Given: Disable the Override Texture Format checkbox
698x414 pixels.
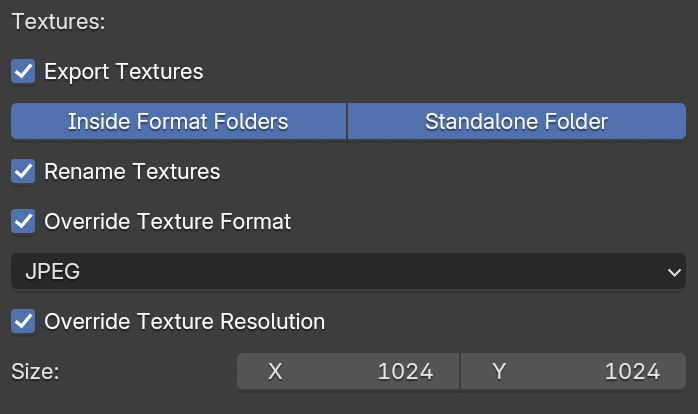Looking at the screenshot, I should tap(22, 222).
